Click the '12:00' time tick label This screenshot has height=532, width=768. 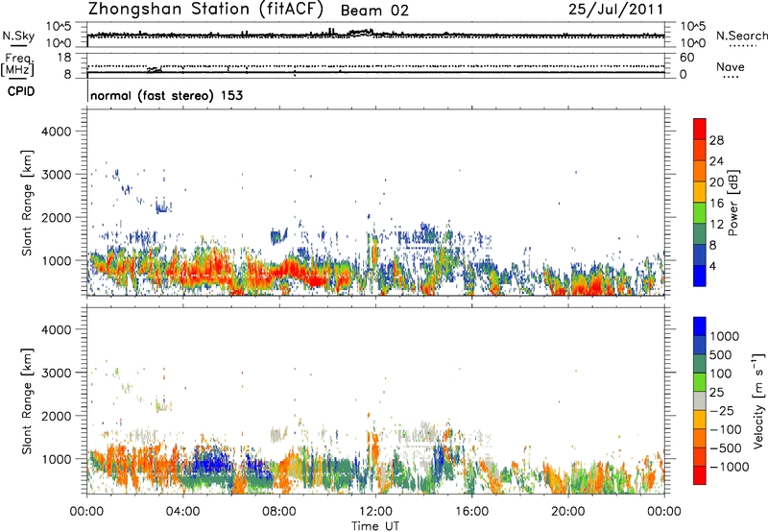coord(375,512)
